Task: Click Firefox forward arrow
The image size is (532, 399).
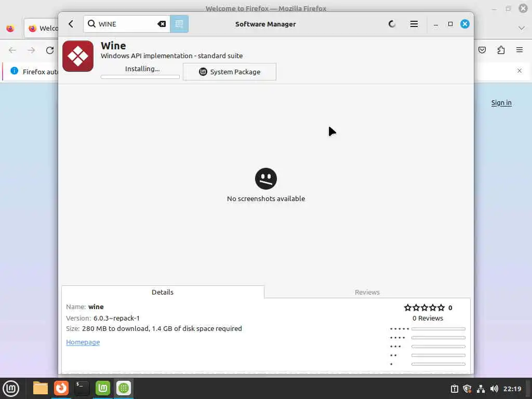Action: [31, 50]
